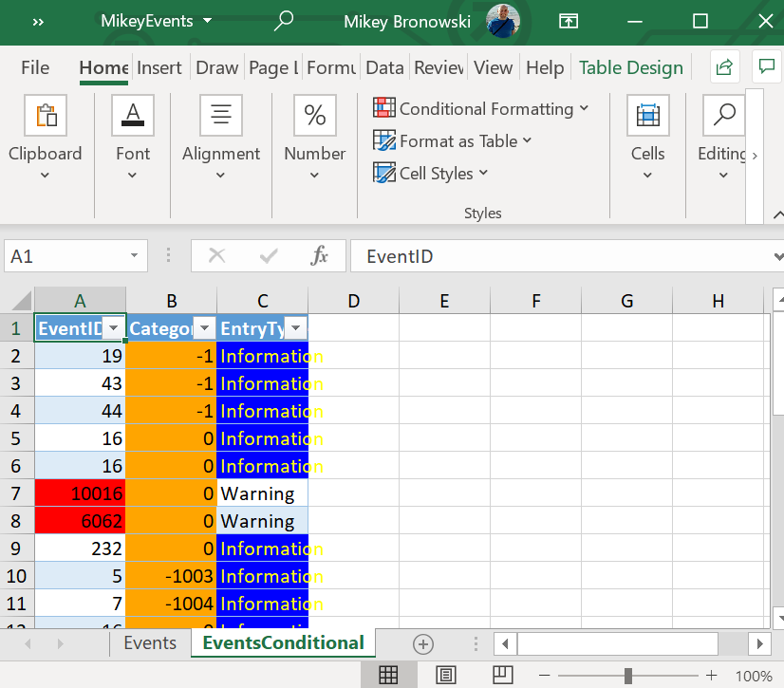Switch to Page Break Preview view
784x688 pixels.
(x=503, y=675)
